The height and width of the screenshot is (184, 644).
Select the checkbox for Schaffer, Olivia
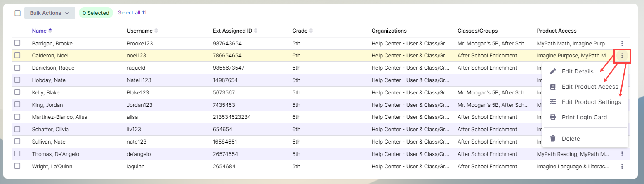click(17, 130)
